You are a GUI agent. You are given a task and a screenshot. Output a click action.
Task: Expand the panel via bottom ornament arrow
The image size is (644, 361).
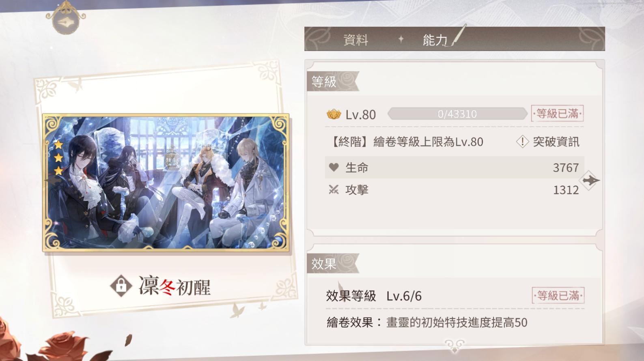point(454,345)
